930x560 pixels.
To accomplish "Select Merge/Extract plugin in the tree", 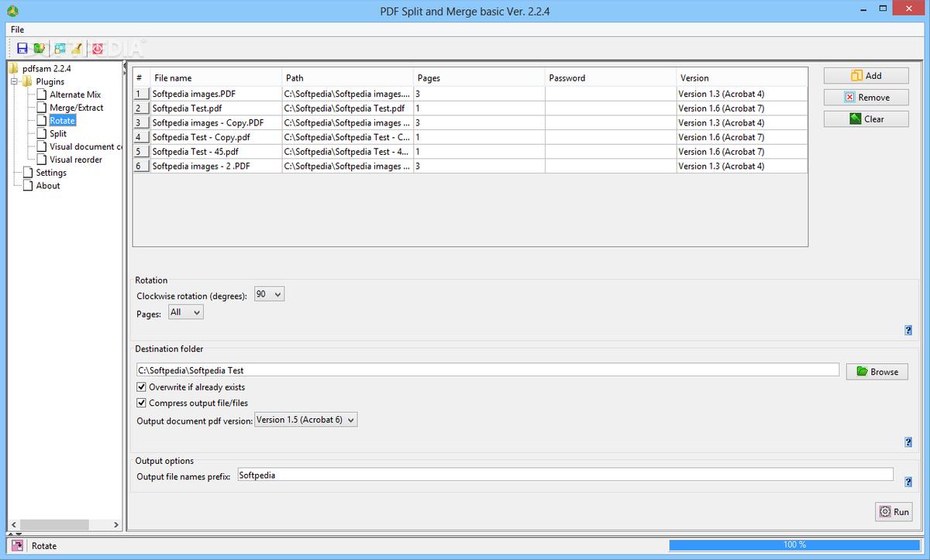I will click(76, 108).
